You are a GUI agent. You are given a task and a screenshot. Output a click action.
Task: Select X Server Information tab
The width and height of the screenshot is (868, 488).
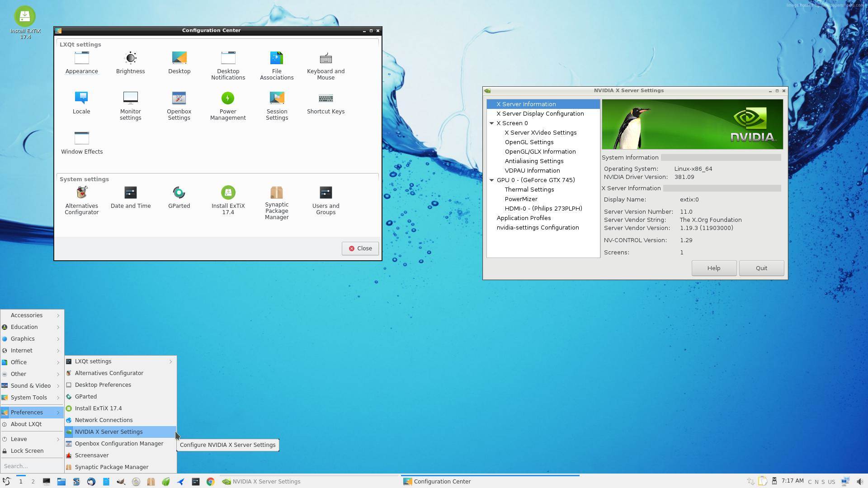coord(526,103)
